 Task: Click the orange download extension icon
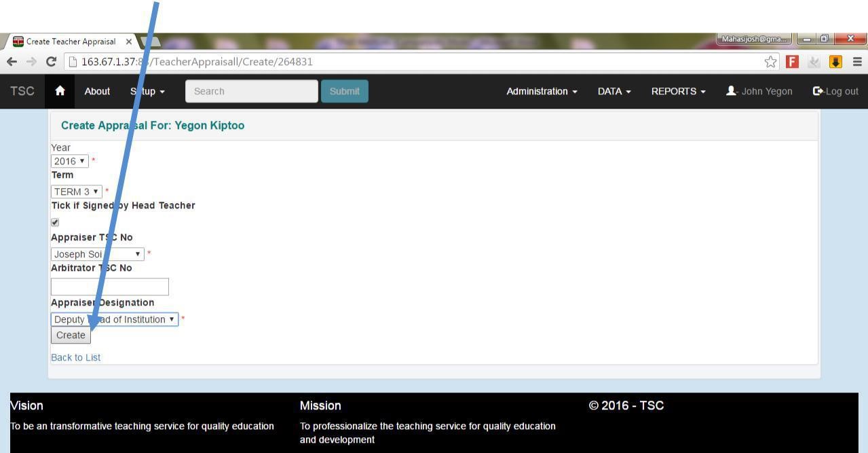pyautogui.click(x=835, y=62)
